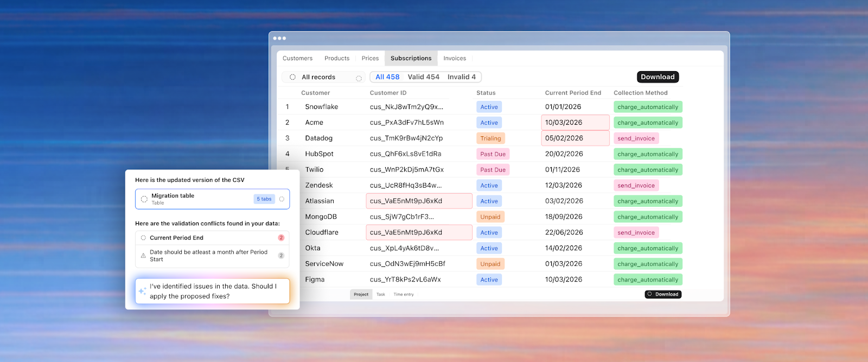Click the dashed circle icon beside All records

(292, 77)
